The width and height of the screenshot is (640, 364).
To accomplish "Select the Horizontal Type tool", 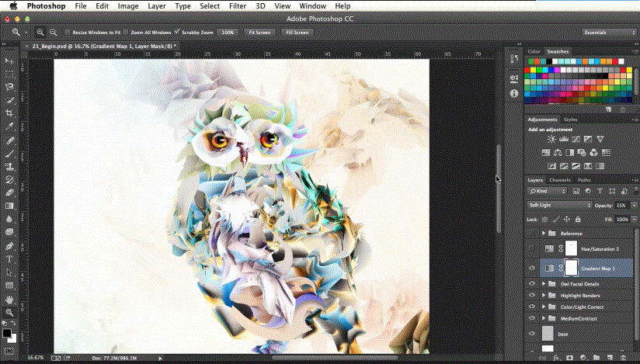I will coord(9,259).
